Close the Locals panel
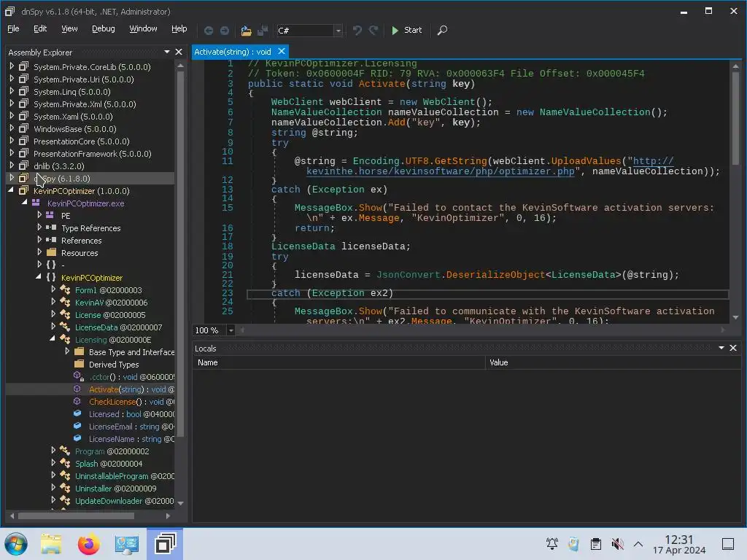 [x=733, y=348]
